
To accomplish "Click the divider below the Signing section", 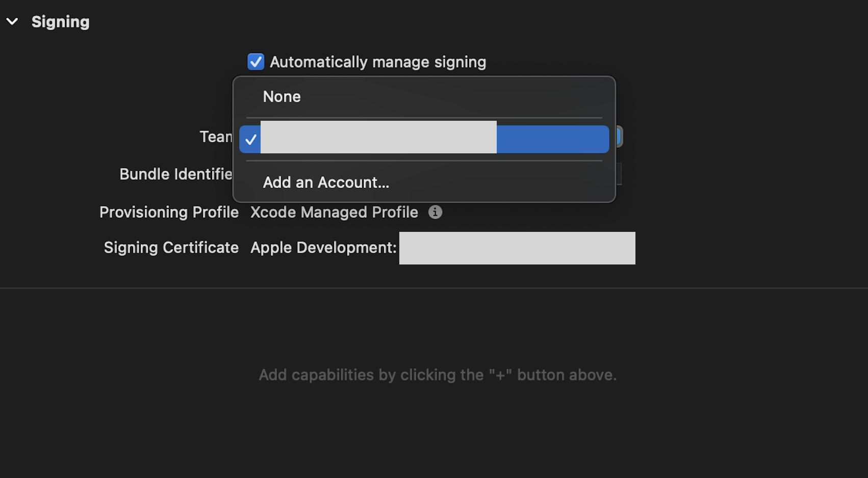I will coord(433,288).
